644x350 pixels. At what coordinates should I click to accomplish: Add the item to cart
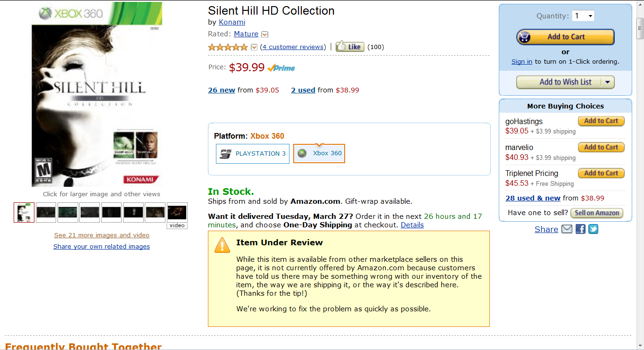coord(565,37)
